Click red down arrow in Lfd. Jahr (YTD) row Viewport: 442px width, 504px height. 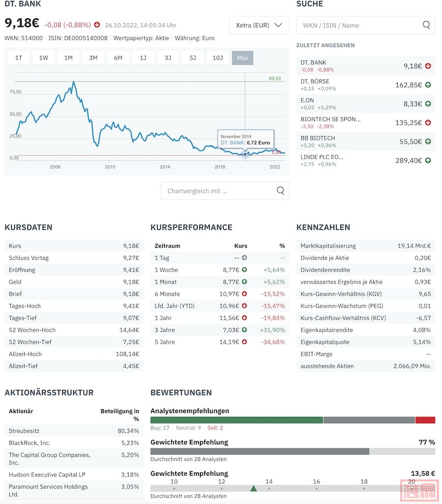pos(244,306)
